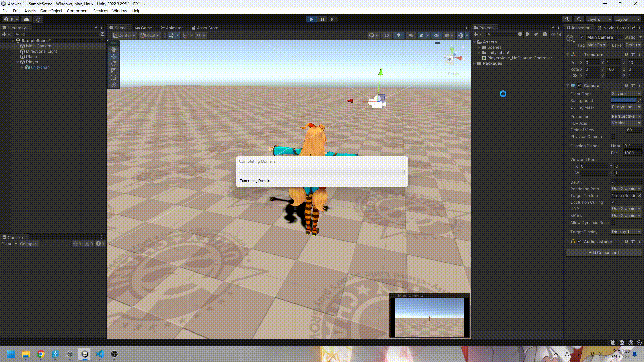
Task: Select the combined Transform tool
Action: [114, 85]
